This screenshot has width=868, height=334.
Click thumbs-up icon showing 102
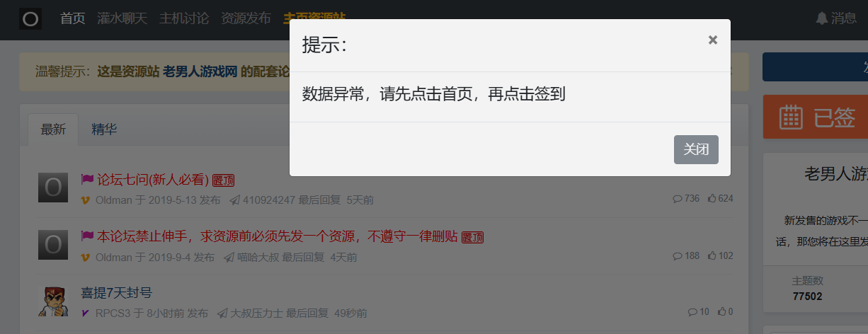point(712,255)
